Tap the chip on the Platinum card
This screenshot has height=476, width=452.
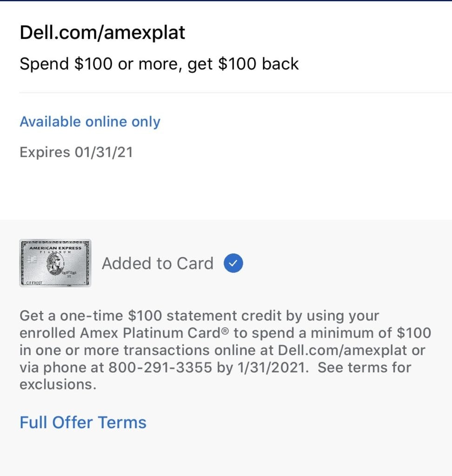point(32,259)
